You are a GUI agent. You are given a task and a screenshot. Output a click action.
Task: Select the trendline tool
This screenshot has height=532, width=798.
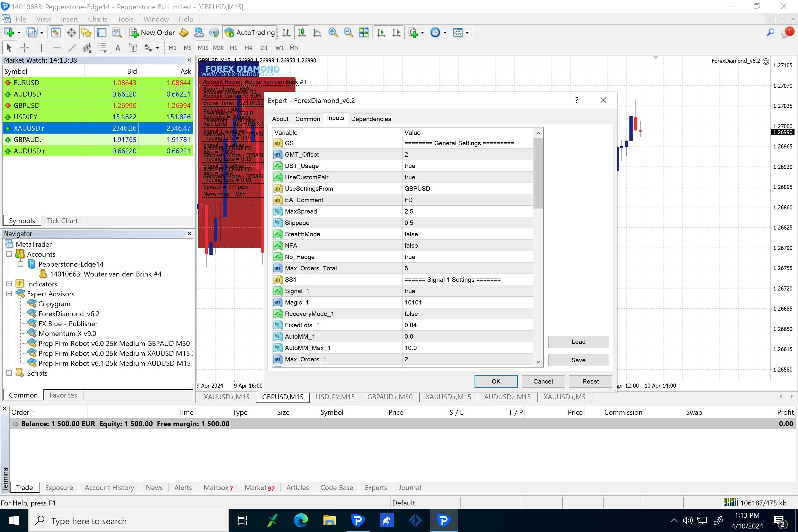pos(72,48)
